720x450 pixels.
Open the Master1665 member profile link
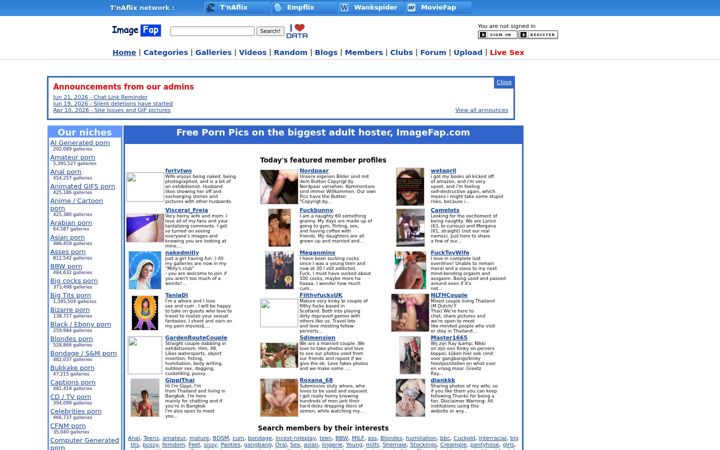(x=449, y=338)
